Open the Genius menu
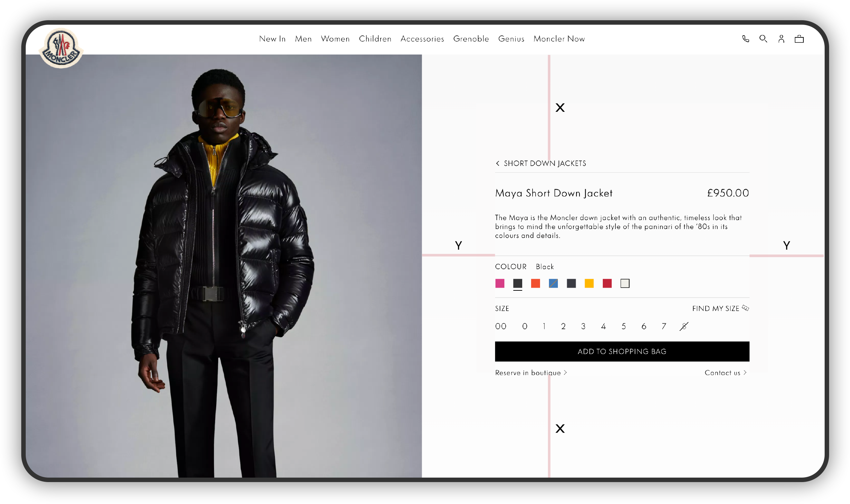This screenshot has width=850, height=504. tap(511, 39)
